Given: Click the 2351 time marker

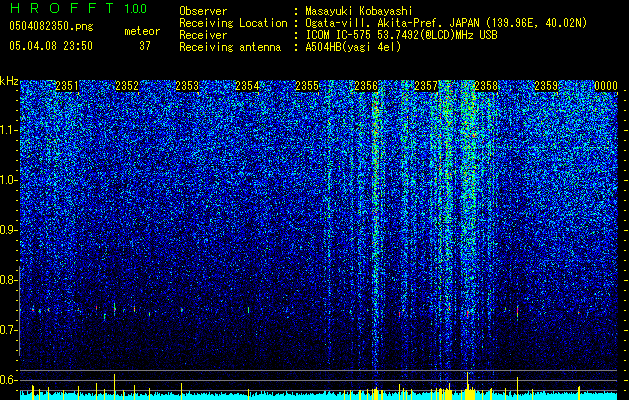Looking at the screenshot, I should [67, 86].
